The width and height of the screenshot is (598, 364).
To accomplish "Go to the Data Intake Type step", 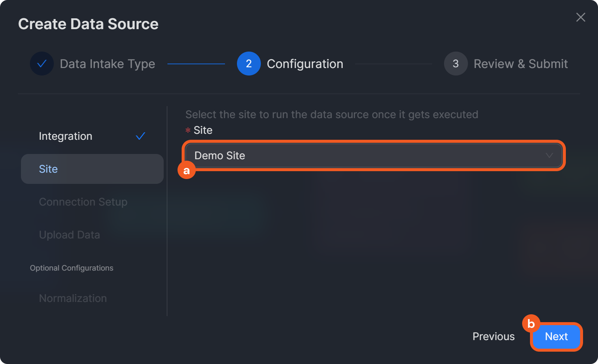I will pos(107,64).
